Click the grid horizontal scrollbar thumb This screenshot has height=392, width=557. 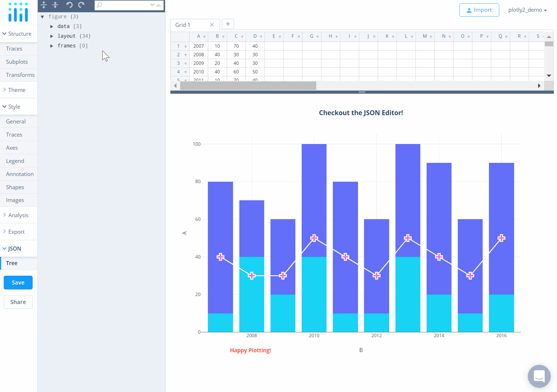248,85
